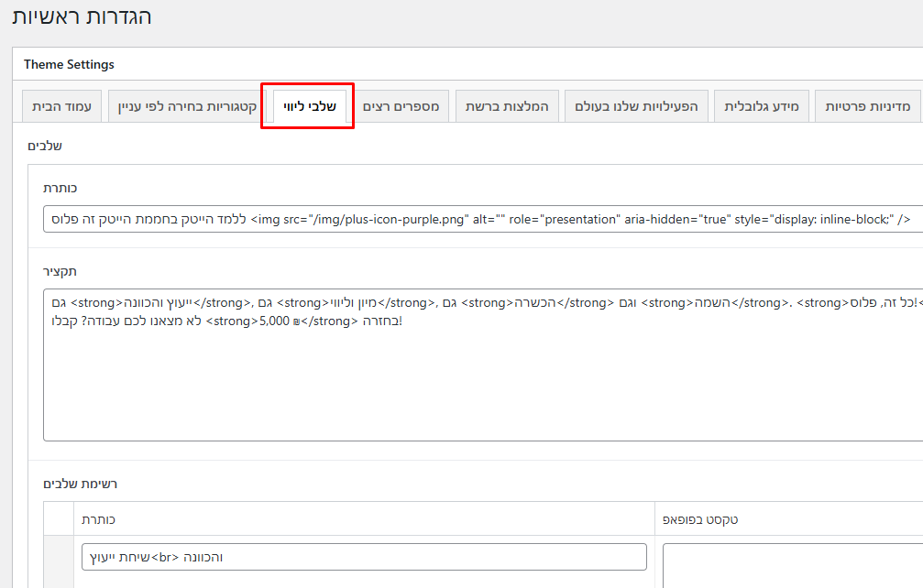This screenshot has height=588, width=923.
Task: Select the highlighted שלבי ליווי tab
Action: pyautogui.click(x=308, y=107)
